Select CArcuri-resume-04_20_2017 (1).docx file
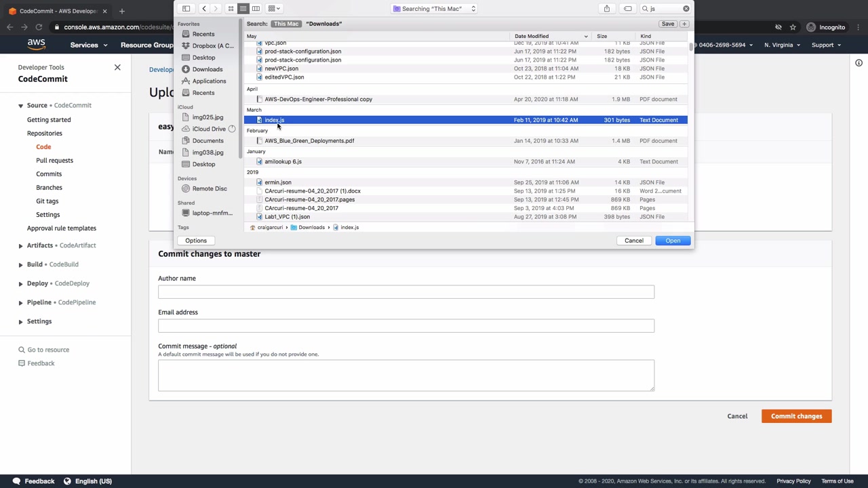The width and height of the screenshot is (868, 488). click(x=465, y=191)
